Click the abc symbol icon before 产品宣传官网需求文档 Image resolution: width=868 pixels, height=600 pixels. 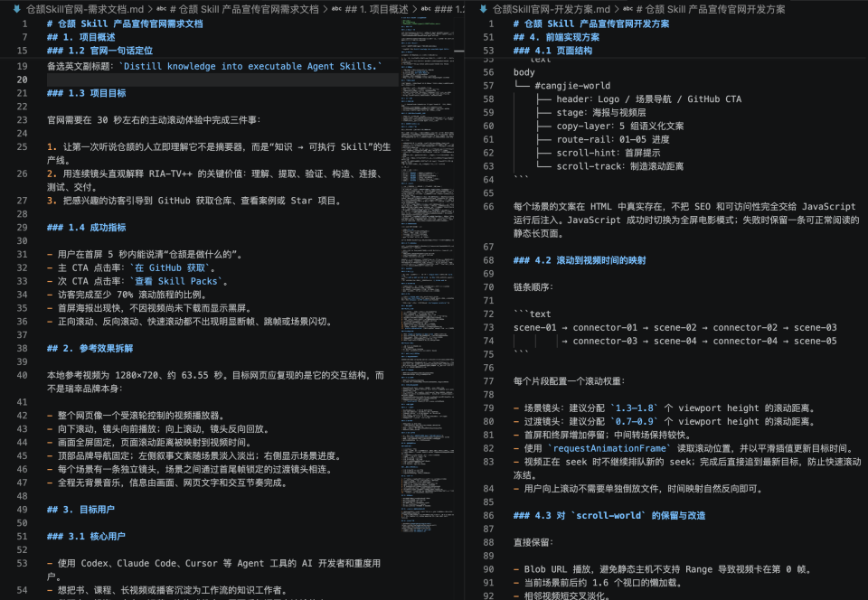[x=162, y=9]
